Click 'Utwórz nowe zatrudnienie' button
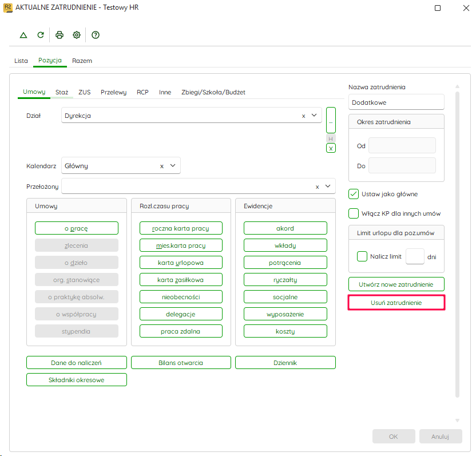476x456 pixels. [x=396, y=284]
